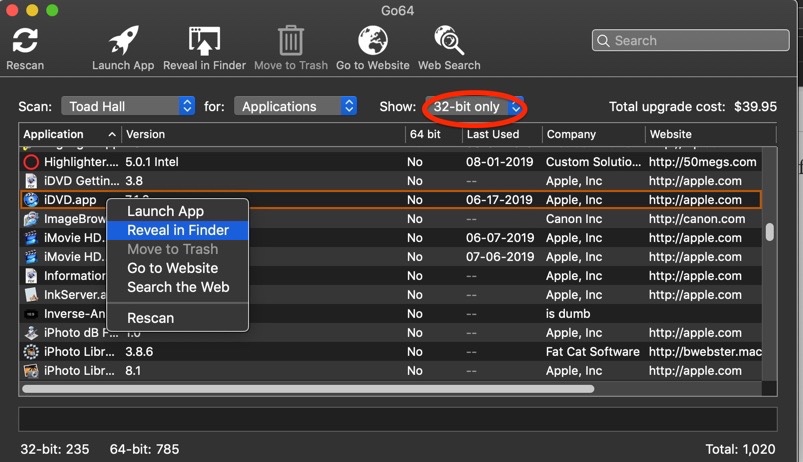Click the Launch App rocket icon
803x462 pixels.
coord(123,40)
